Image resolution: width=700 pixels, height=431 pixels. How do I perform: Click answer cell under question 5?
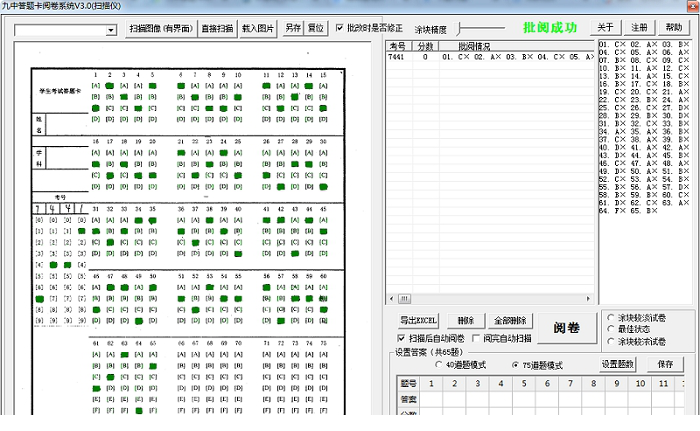coord(524,399)
